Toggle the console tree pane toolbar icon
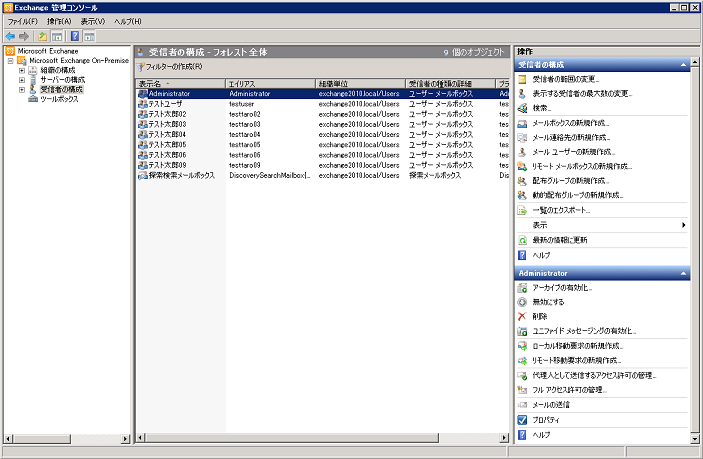Screen dimensions: 703x459 click(57, 36)
